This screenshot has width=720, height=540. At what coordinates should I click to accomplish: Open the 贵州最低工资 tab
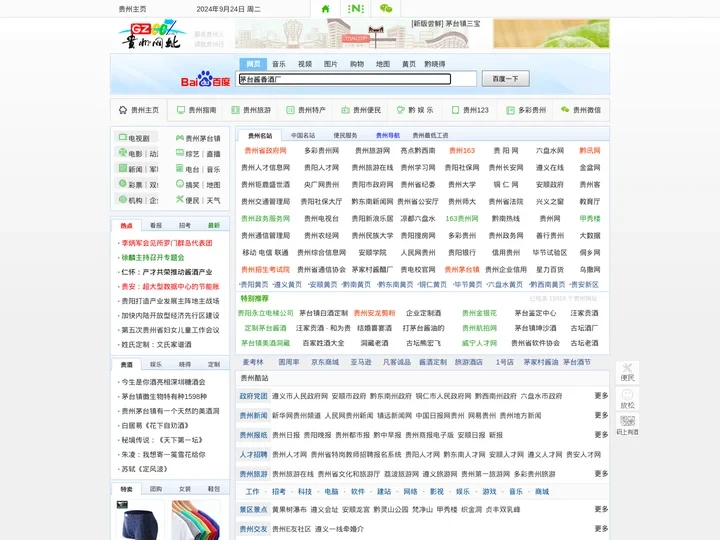point(430,135)
